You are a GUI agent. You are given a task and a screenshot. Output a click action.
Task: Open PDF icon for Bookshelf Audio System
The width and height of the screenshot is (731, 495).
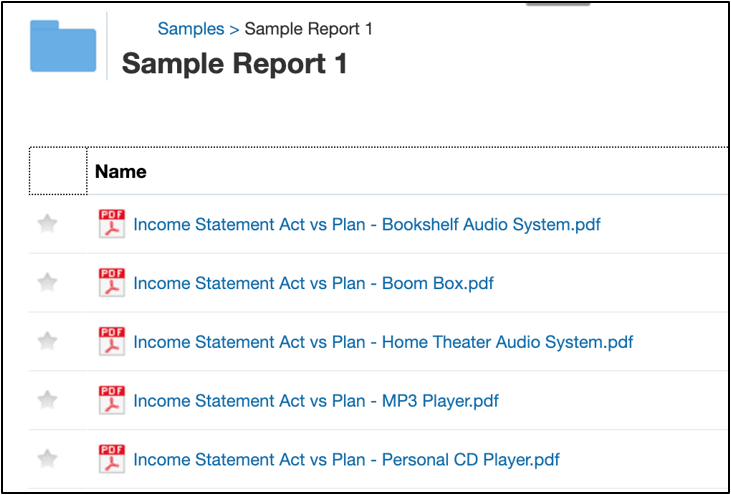point(112,225)
